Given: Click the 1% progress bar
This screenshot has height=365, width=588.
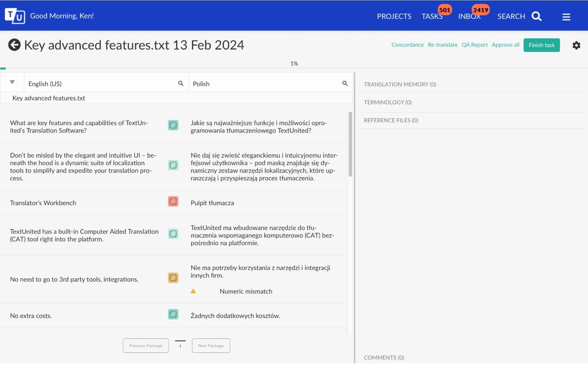Looking at the screenshot, I should coord(294,68).
